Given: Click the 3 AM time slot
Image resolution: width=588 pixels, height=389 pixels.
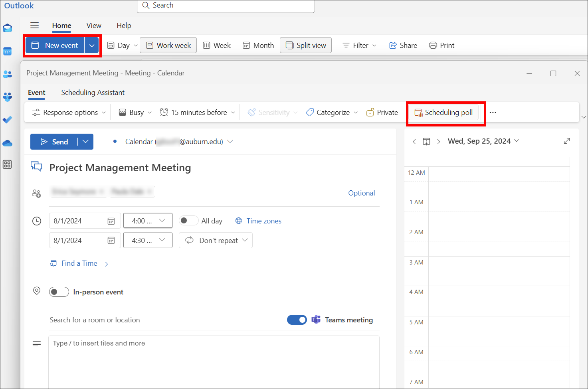Looking at the screenshot, I should [x=499, y=271].
